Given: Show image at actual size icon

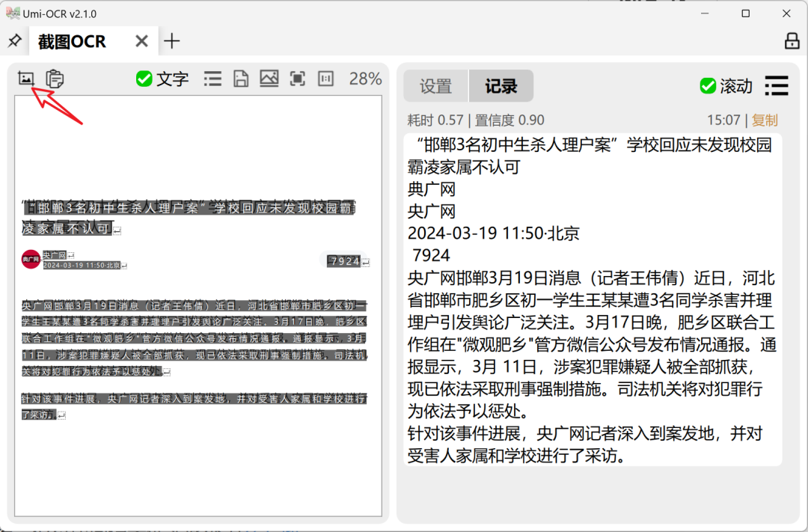Looking at the screenshot, I should [x=325, y=79].
